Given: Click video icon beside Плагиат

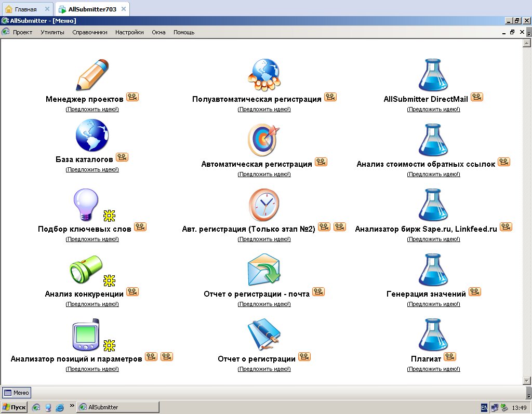Looking at the screenshot, I should click(x=450, y=357).
